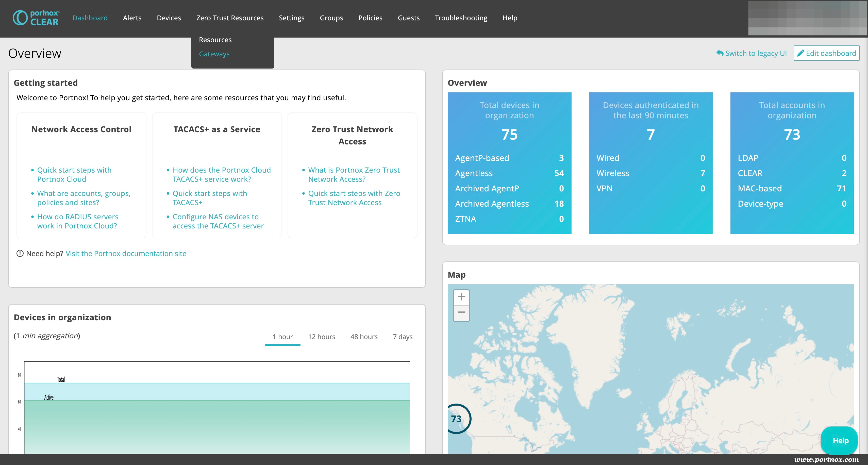The height and width of the screenshot is (465, 868).
Task: Open Quick start steps with Portnox Cloud
Action: coord(74,175)
